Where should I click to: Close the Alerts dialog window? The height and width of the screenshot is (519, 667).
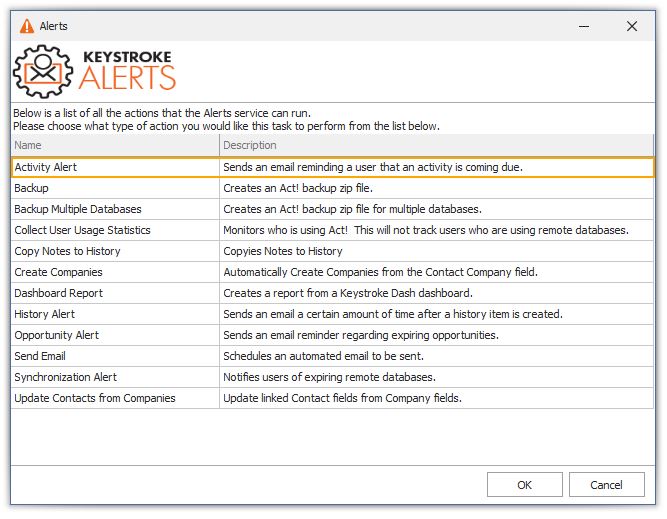click(632, 26)
